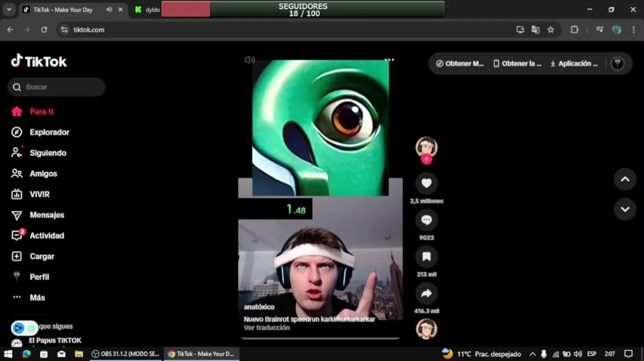Click the SEGUIDORES 18 / 100 progress bar
This screenshot has width=644, height=361.
[303, 9]
